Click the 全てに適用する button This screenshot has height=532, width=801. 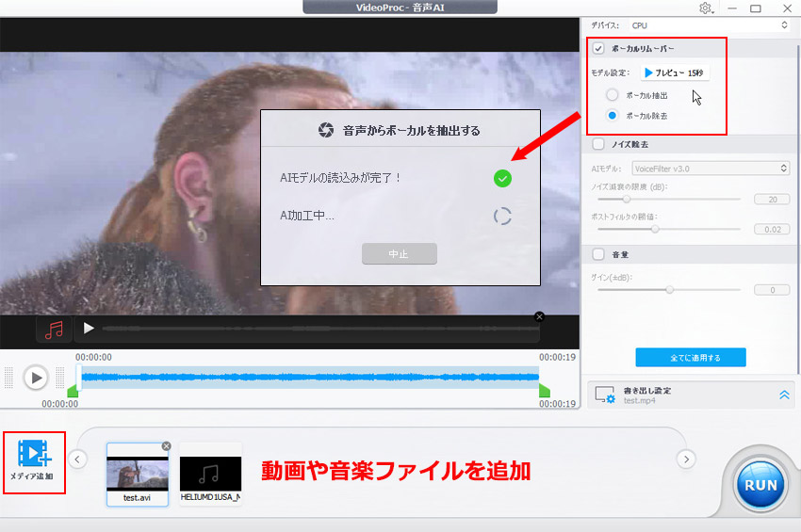[690, 358]
